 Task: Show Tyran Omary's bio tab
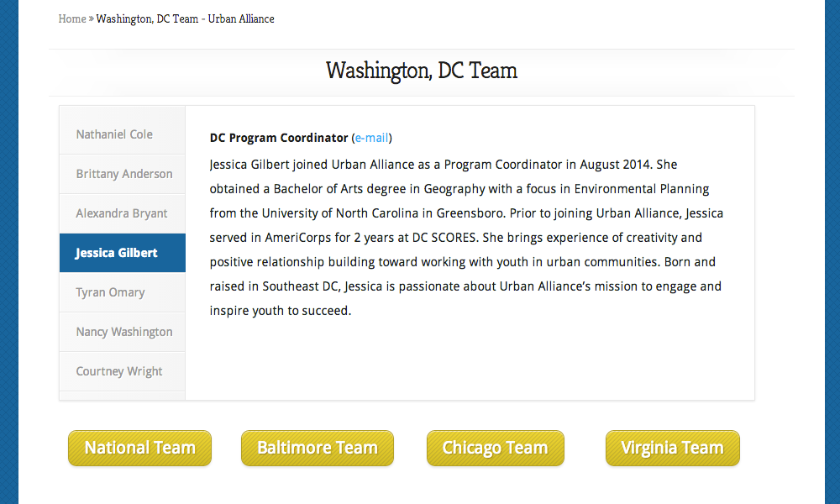[x=110, y=292]
